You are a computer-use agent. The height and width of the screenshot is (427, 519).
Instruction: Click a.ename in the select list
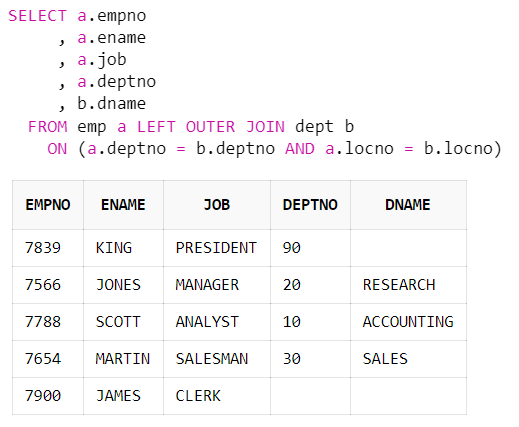click(x=112, y=38)
